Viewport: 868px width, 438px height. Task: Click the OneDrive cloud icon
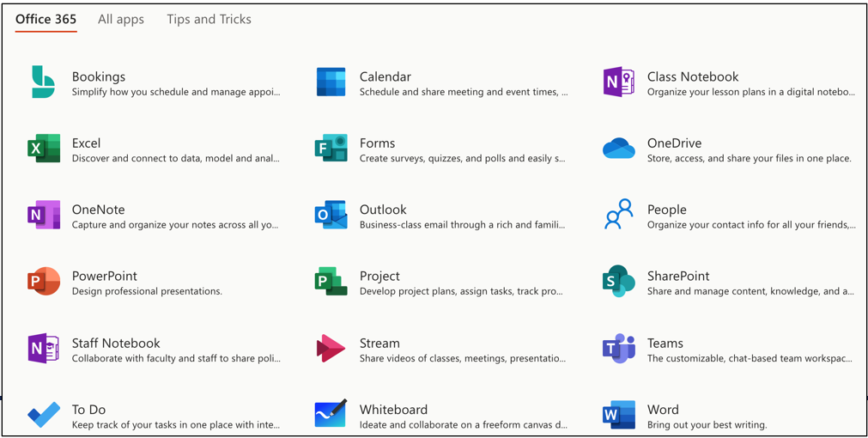[619, 149]
